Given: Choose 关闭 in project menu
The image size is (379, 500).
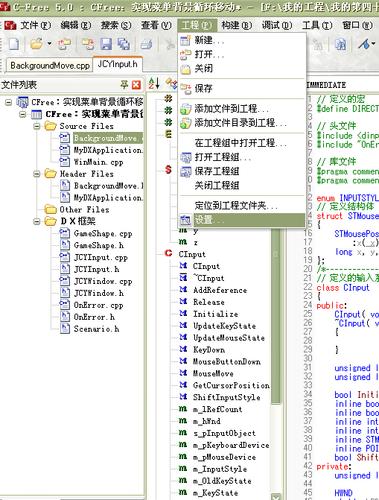Looking at the screenshot, I should (242, 69).
